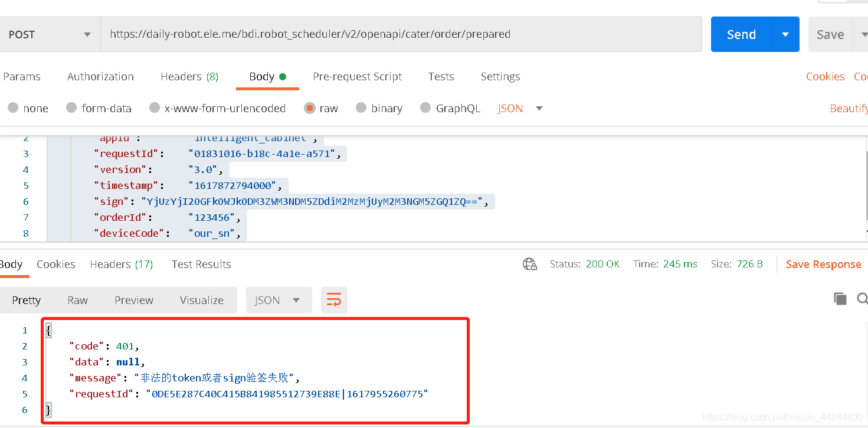
Task: Copy the response body with the copy icon
Action: pyautogui.click(x=840, y=299)
